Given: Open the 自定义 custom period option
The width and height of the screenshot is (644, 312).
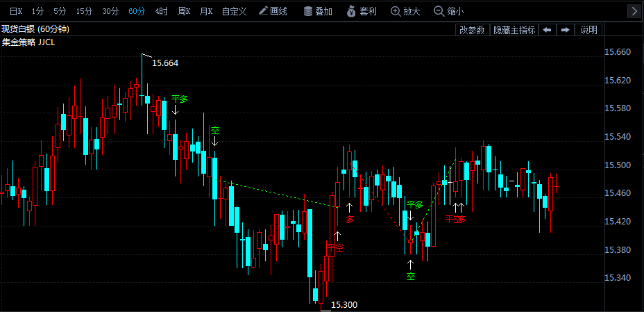Looking at the screenshot, I should point(234,11).
